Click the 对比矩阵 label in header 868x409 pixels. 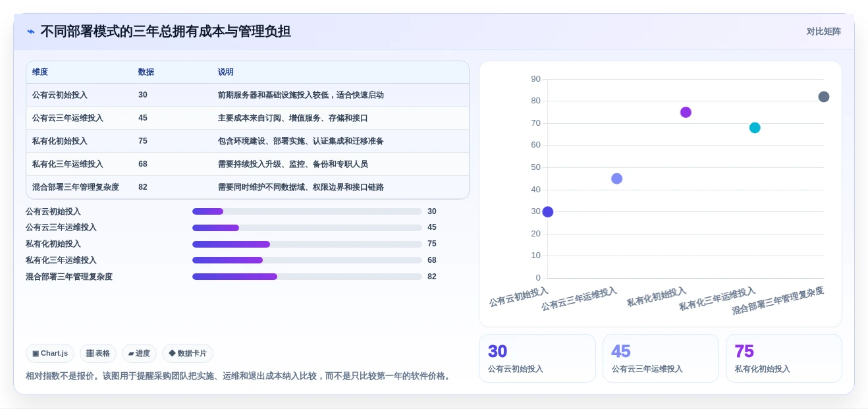[823, 32]
